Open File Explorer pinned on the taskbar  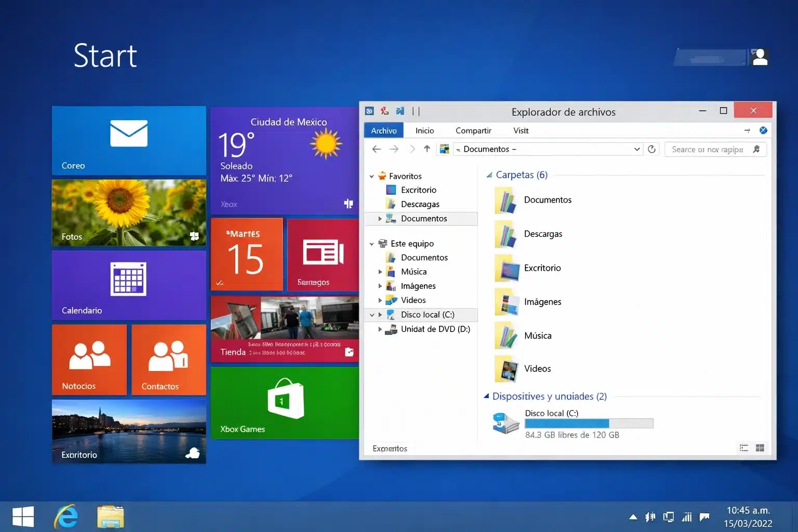pyautogui.click(x=110, y=516)
